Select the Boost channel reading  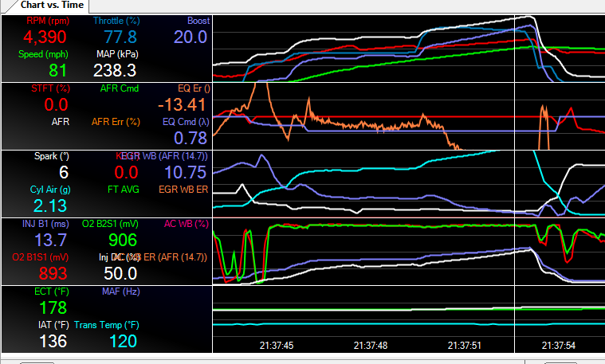[190, 37]
